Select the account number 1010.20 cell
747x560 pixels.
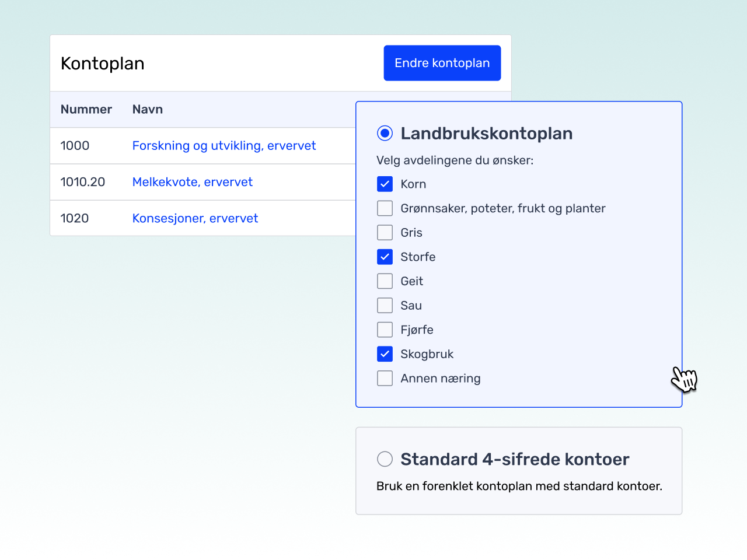click(x=82, y=182)
